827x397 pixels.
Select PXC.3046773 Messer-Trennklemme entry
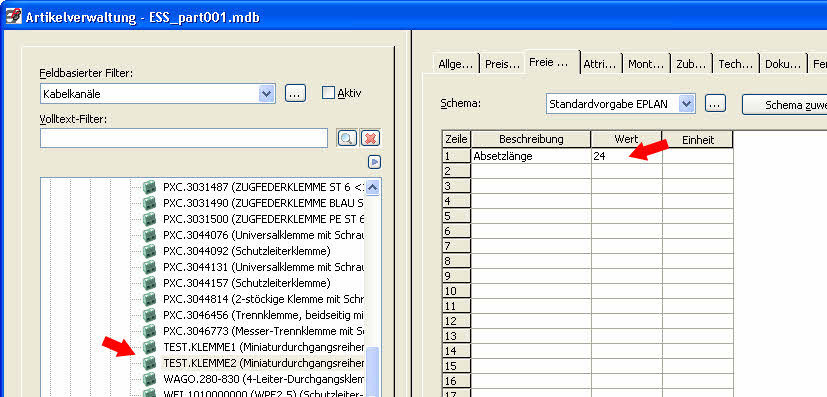(263, 331)
